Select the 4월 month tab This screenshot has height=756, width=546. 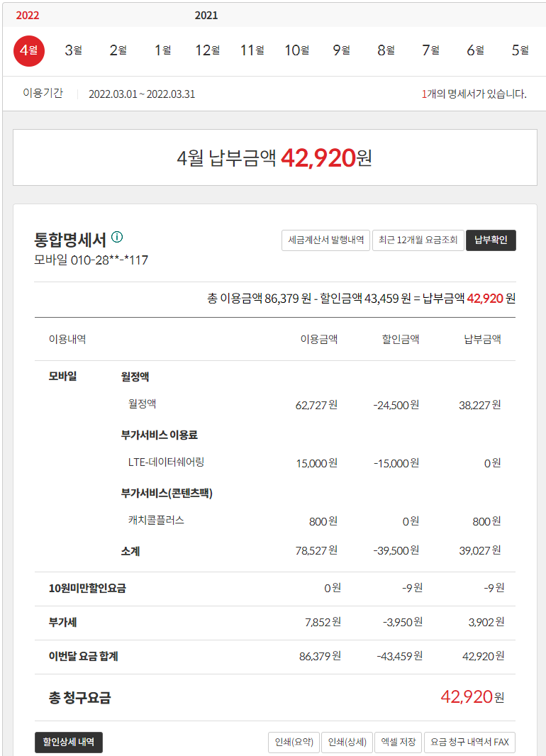click(x=29, y=50)
